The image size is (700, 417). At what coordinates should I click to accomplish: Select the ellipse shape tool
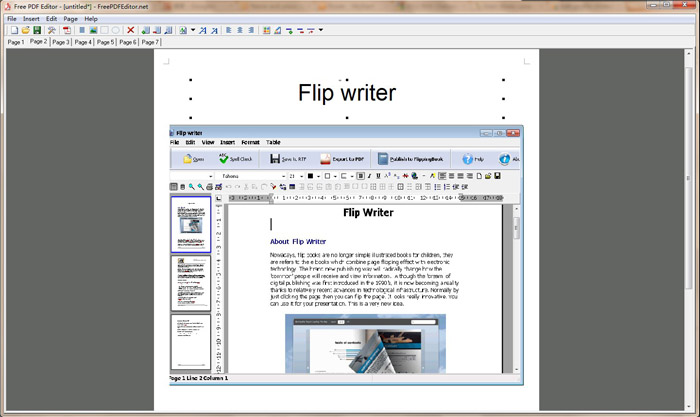[116, 30]
